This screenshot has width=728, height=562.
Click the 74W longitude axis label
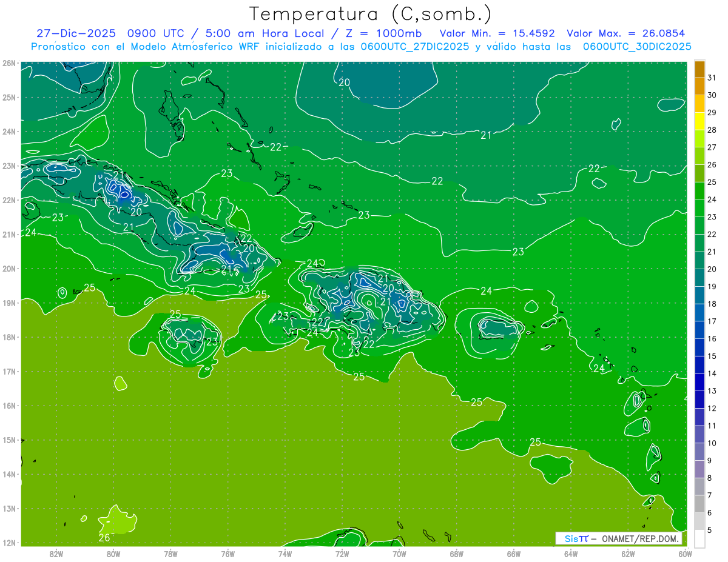point(285,554)
